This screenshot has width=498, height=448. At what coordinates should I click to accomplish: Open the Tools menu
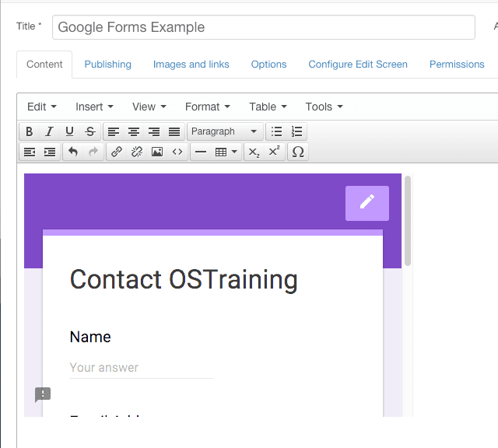coord(324,107)
